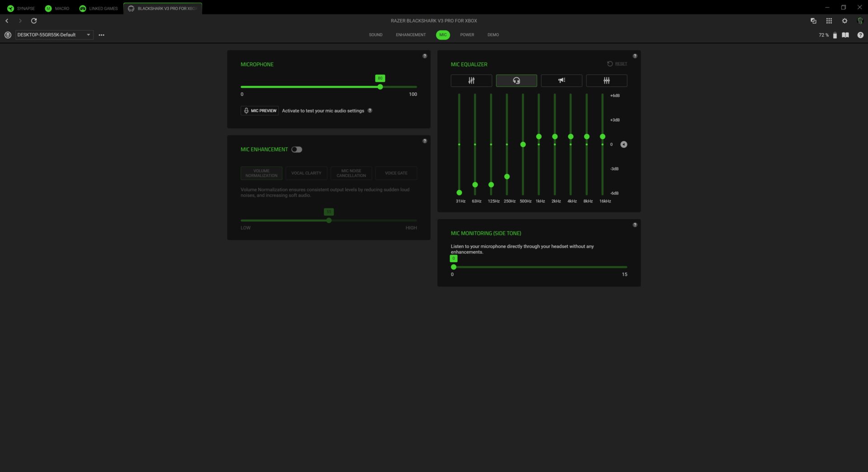Select the megaphone broadcast equalizer preset
Screen dimensions: 868x472
(x=561, y=80)
